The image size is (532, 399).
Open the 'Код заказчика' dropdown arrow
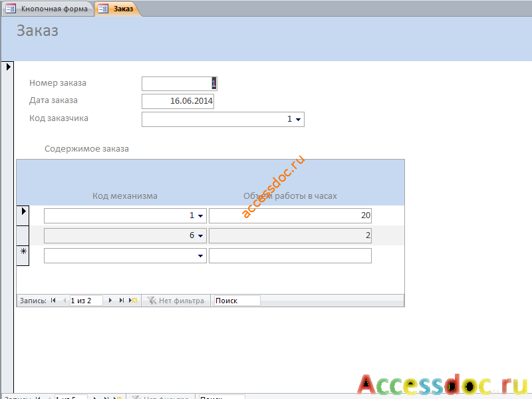coord(298,120)
